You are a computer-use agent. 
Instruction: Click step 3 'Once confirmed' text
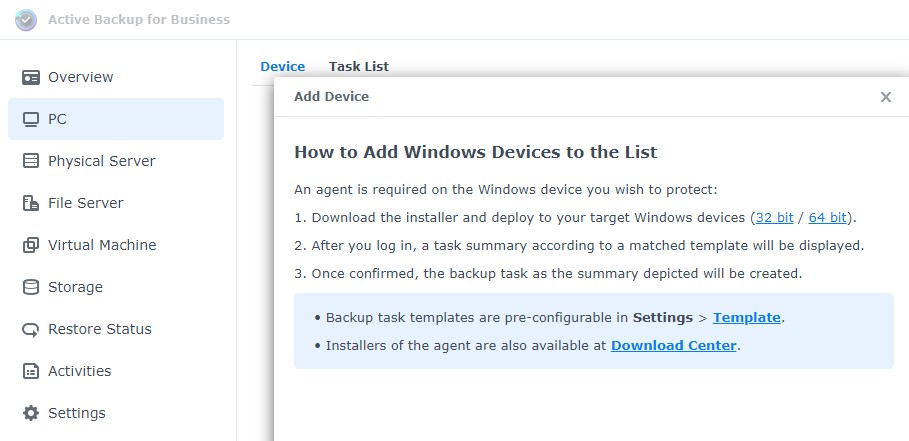coord(548,274)
